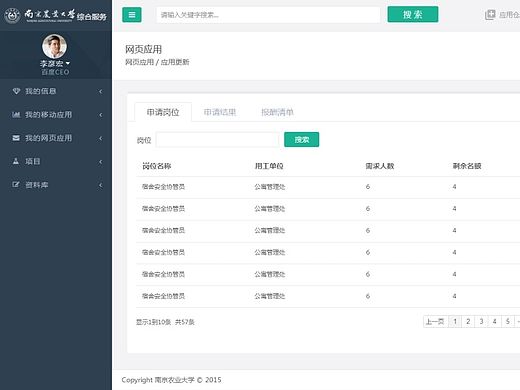Image resolution: width=520 pixels, height=390 pixels.
Task: Click the flask icon beside 项目
Action: [x=16, y=161]
